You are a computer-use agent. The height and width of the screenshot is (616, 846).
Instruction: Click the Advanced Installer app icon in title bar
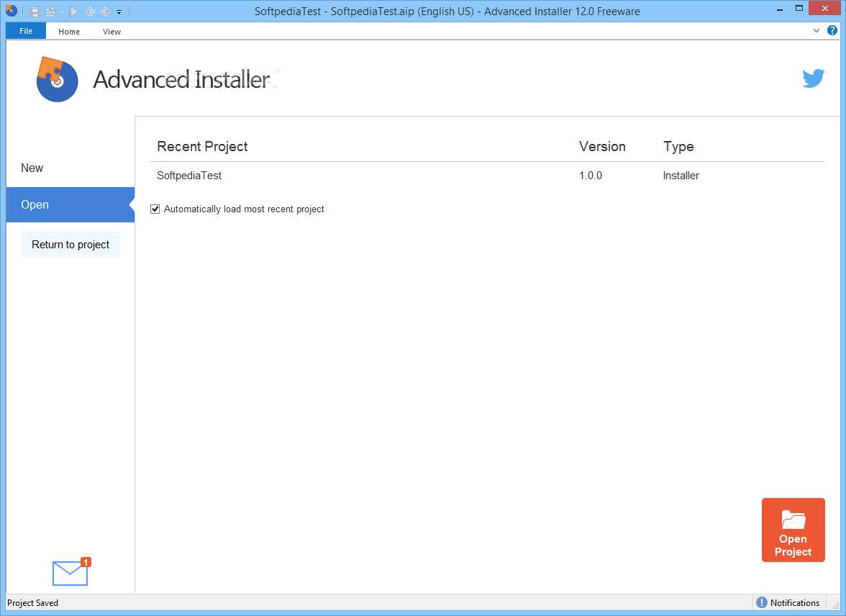pos(11,10)
